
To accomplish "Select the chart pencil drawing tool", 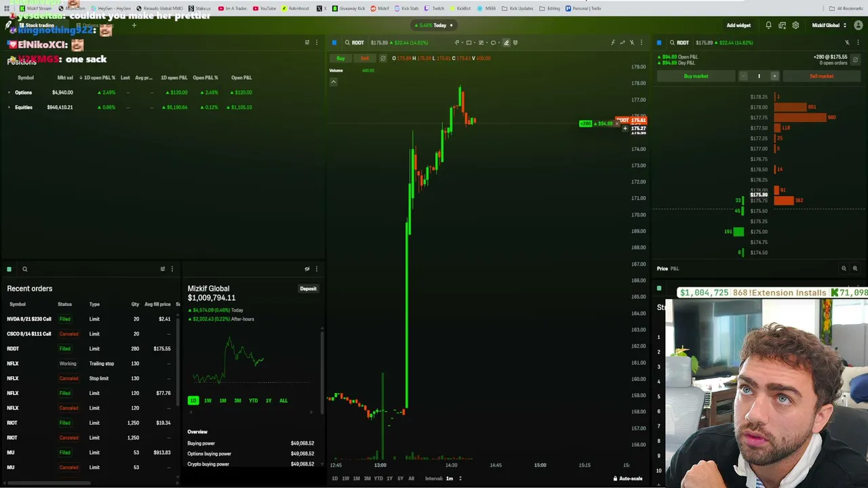I will (506, 43).
